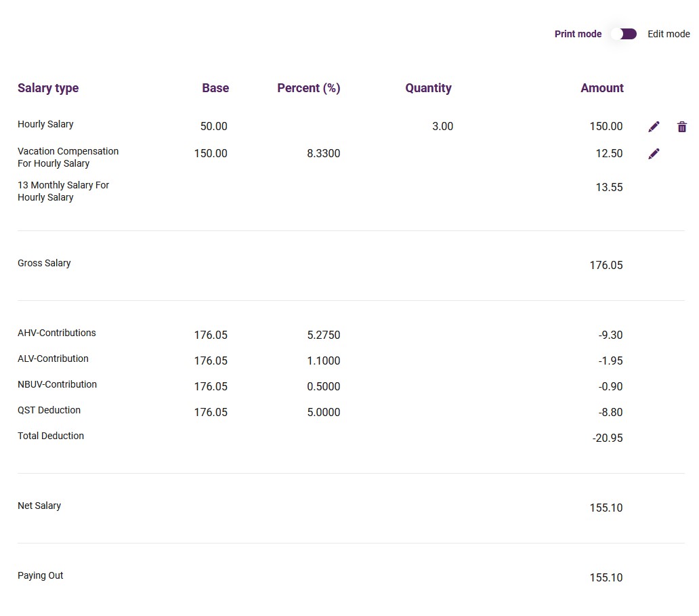Click the Paying Out amount 155.10

(606, 577)
